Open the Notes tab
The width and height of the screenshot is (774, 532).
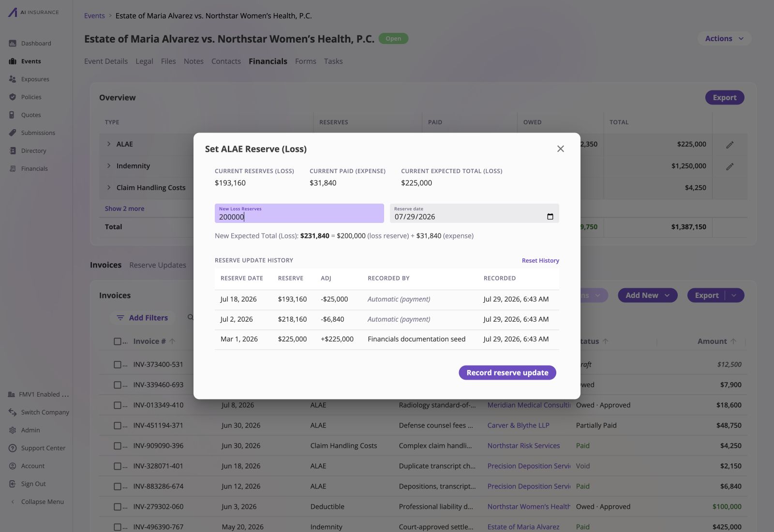(193, 61)
